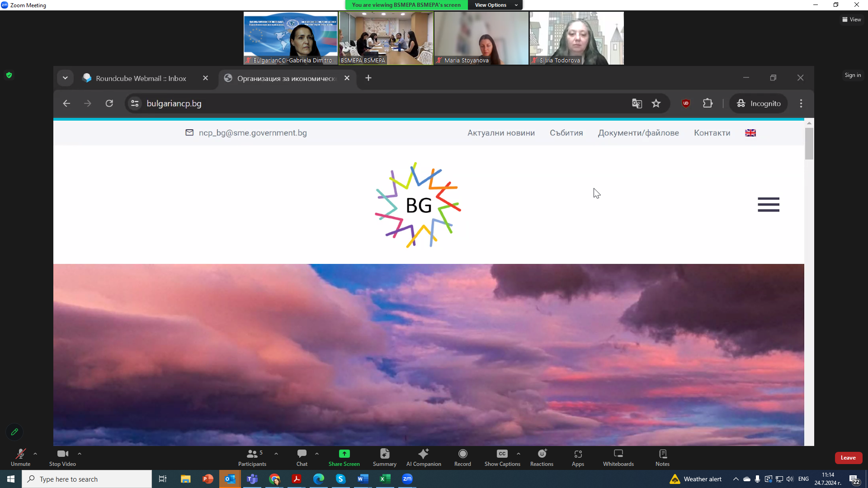The image size is (868, 488).
Task: Bookmark this page with the star
Action: (x=656, y=103)
